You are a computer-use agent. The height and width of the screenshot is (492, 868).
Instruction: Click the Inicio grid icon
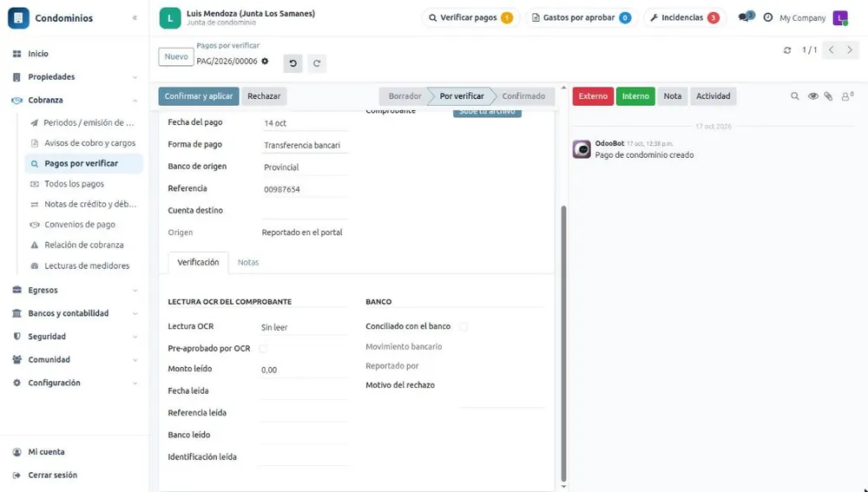[17, 54]
